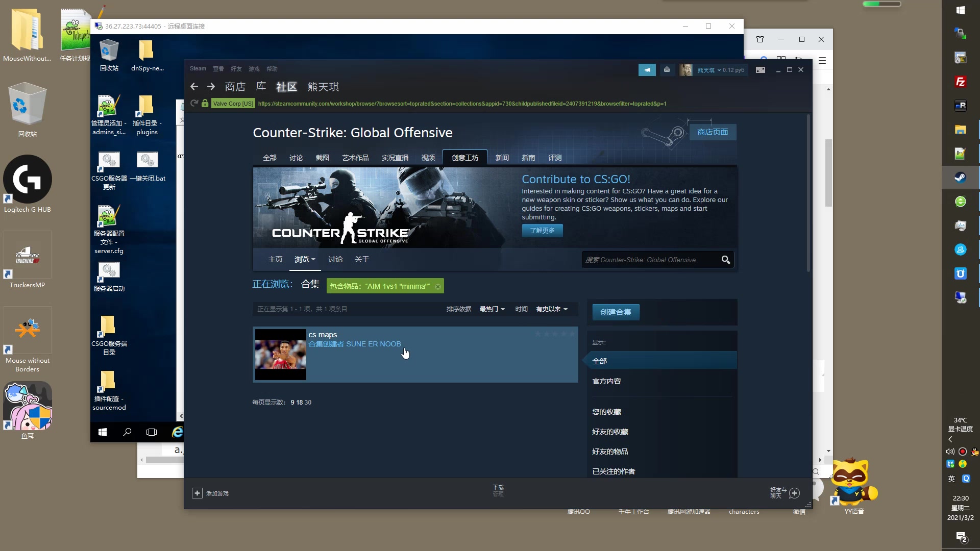
Task: Open the Steam menu
Action: pyautogui.click(x=198, y=69)
